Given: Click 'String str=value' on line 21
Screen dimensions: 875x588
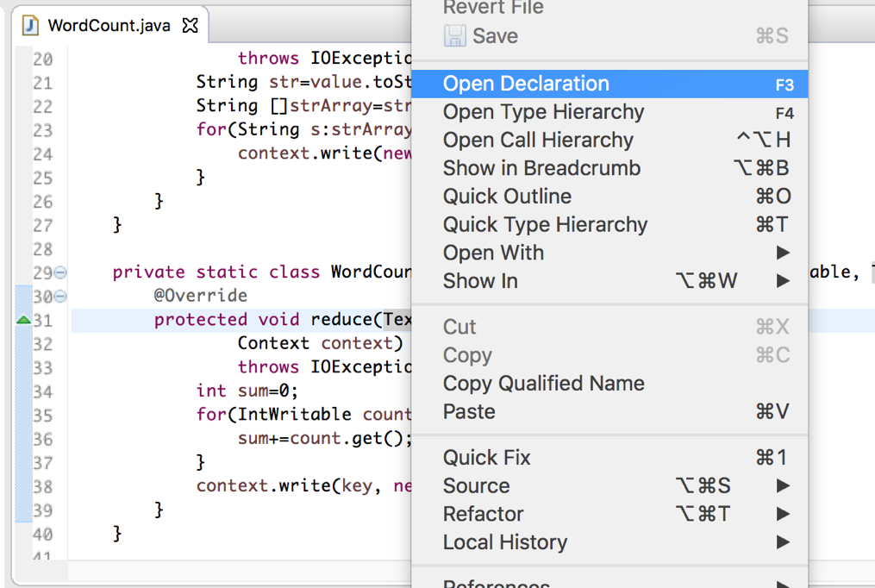Looking at the screenshot, I should click(279, 82).
